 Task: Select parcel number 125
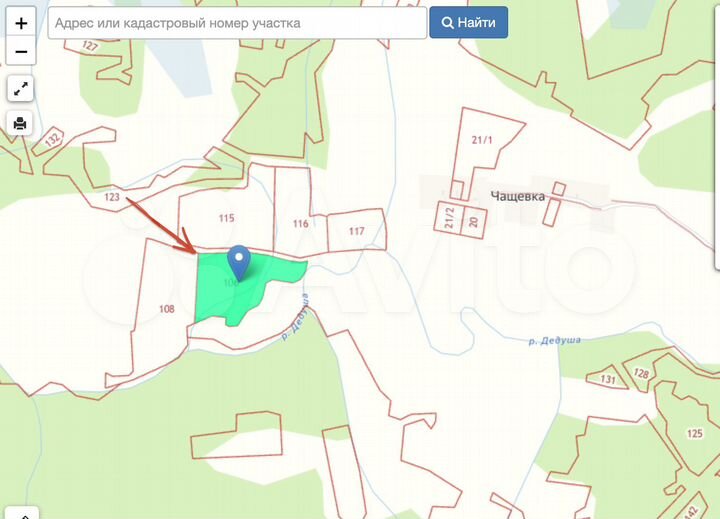(694, 433)
